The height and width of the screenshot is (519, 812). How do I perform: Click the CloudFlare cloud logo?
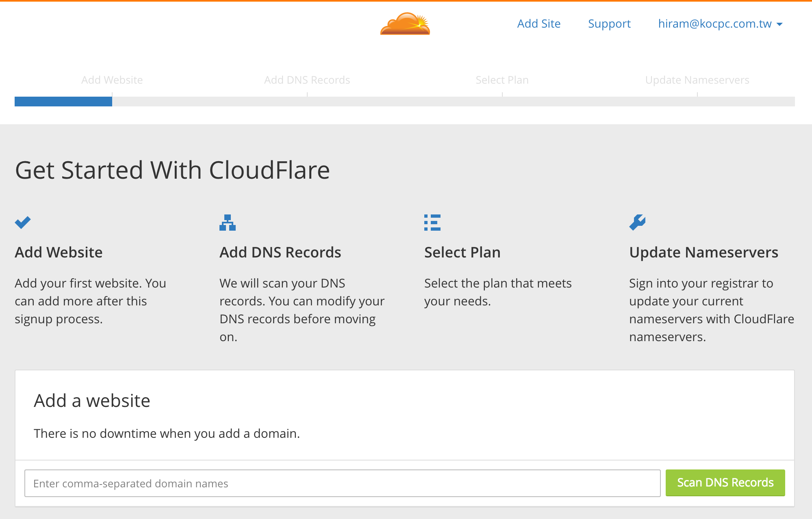tap(405, 24)
